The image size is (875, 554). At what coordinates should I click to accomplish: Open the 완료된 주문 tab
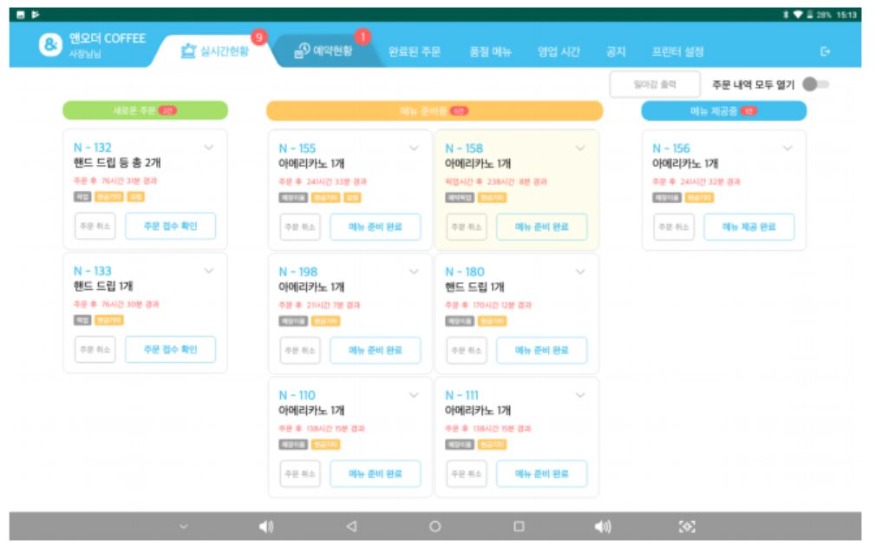pyautogui.click(x=414, y=51)
